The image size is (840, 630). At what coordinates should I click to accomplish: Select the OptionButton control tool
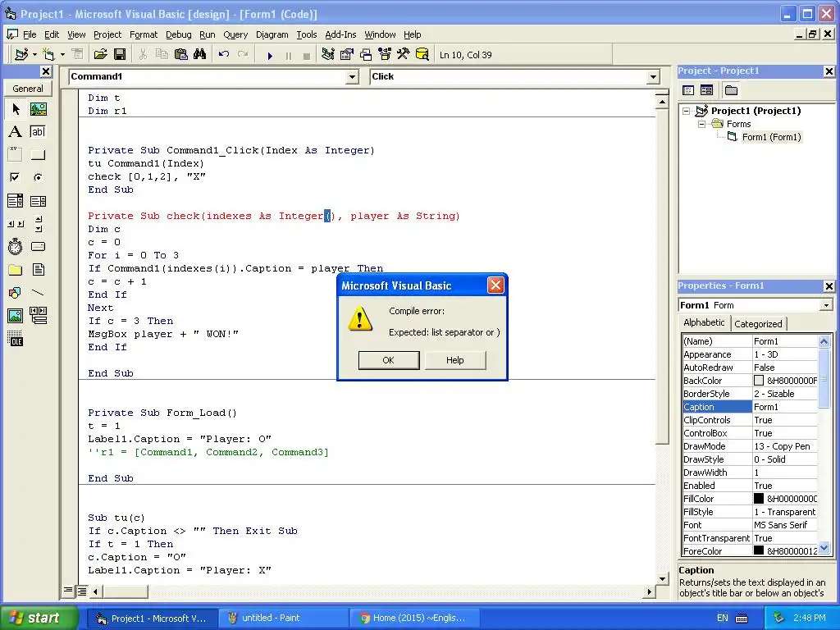[38, 177]
